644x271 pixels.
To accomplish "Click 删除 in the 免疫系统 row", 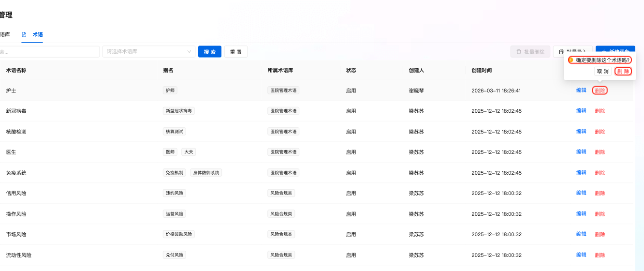I will (600, 173).
